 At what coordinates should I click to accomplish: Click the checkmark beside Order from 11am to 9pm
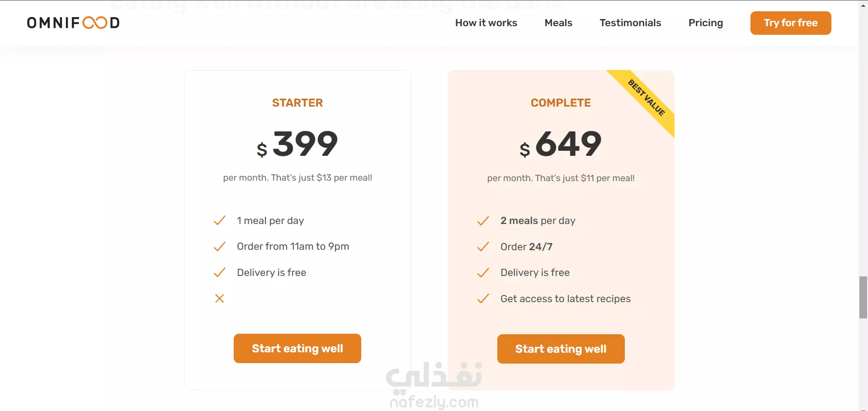pos(220,247)
